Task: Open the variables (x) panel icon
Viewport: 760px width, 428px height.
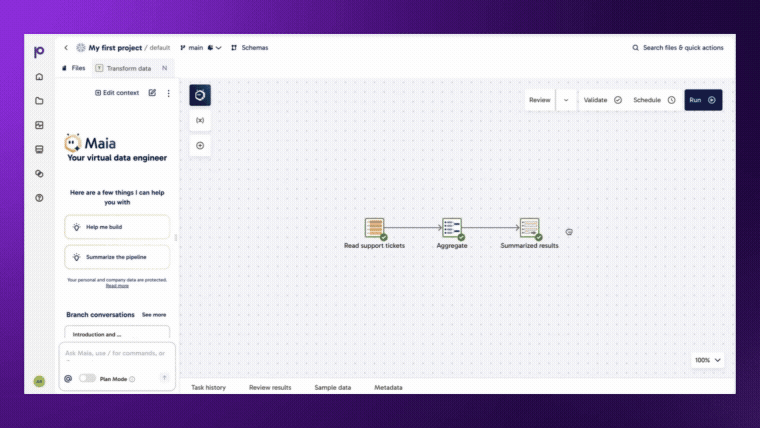Action: [x=200, y=120]
